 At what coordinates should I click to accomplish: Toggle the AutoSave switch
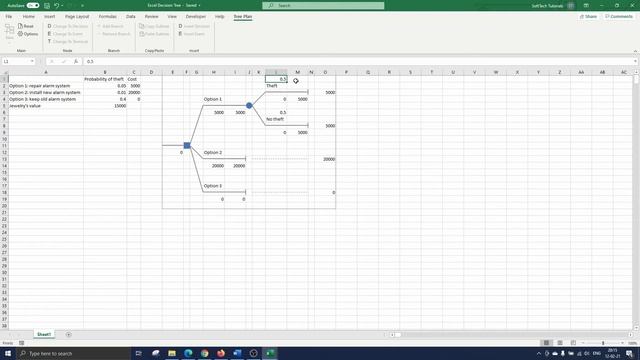click(x=33, y=6)
